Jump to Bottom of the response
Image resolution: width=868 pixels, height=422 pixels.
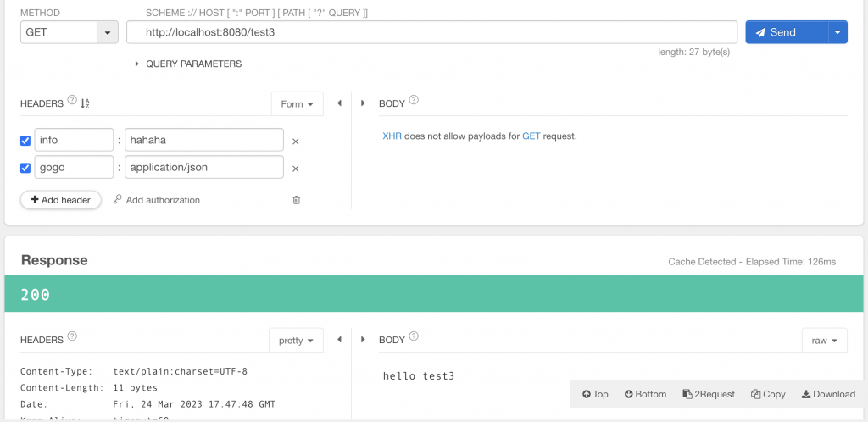(x=645, y=394)
